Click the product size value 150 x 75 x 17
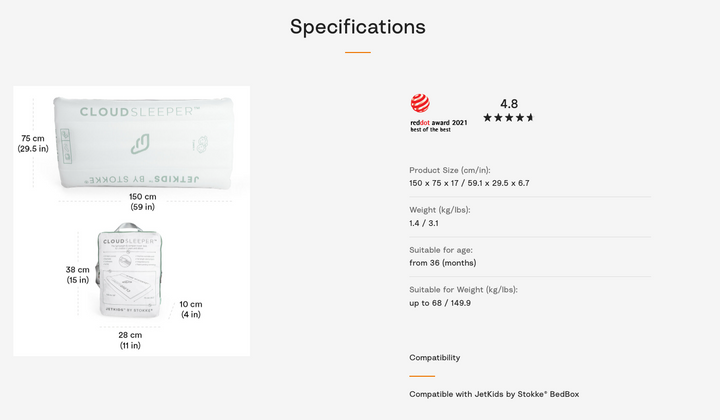Image resolution: width=720 pixels, height=420 pixels. (x=469, y=183)
